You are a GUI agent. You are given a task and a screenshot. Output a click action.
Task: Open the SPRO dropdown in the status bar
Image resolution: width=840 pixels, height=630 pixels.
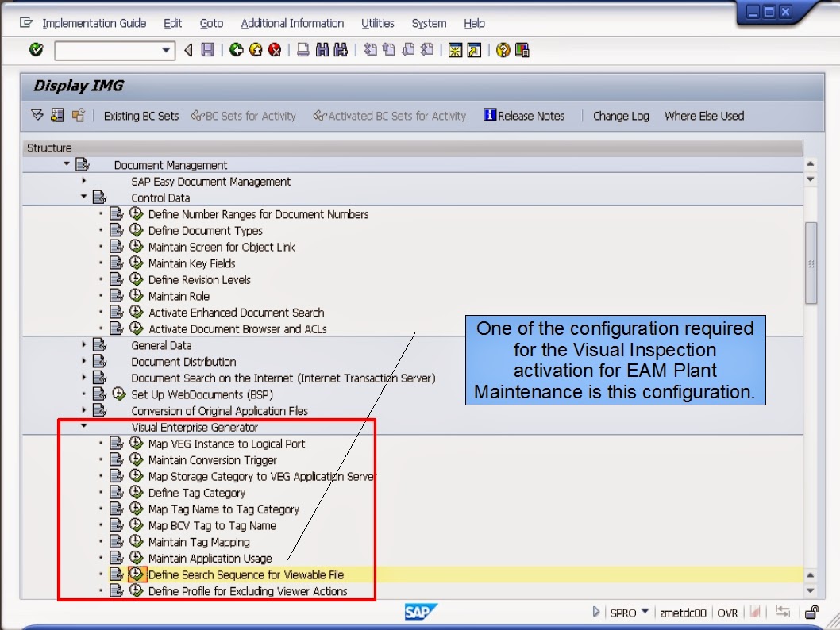pos(644,612)
